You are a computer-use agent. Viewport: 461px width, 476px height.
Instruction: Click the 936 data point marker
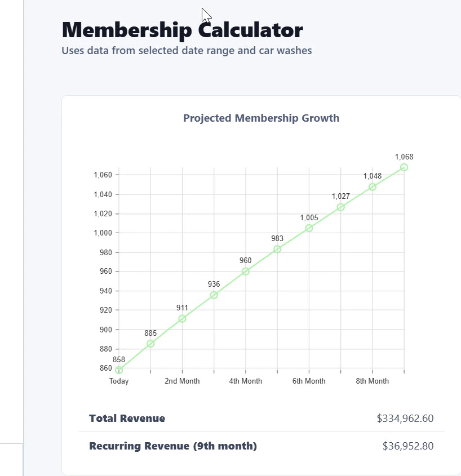click(x=214, y=295)
